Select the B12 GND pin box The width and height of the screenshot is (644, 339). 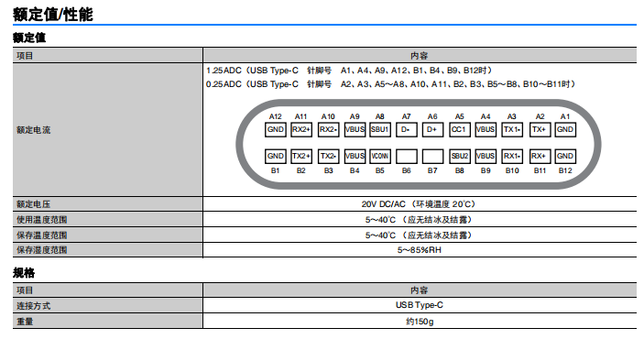565,156
